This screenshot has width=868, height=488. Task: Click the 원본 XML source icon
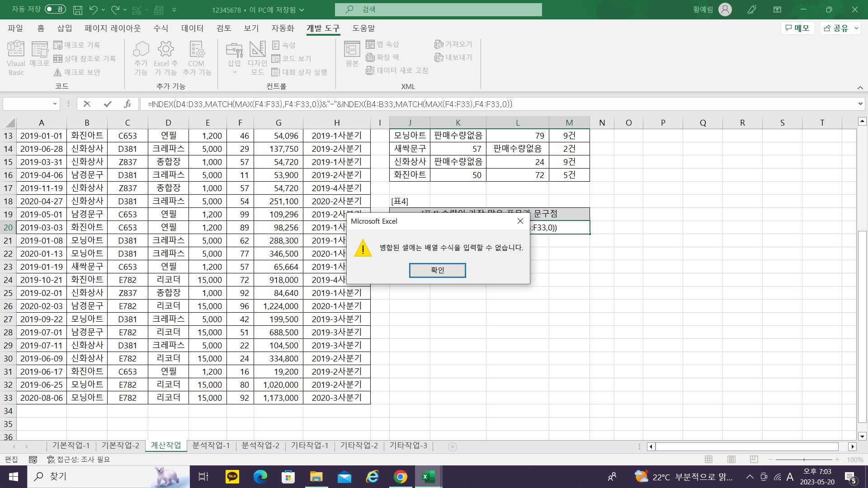pyautogui.click(x=352, y=50)
